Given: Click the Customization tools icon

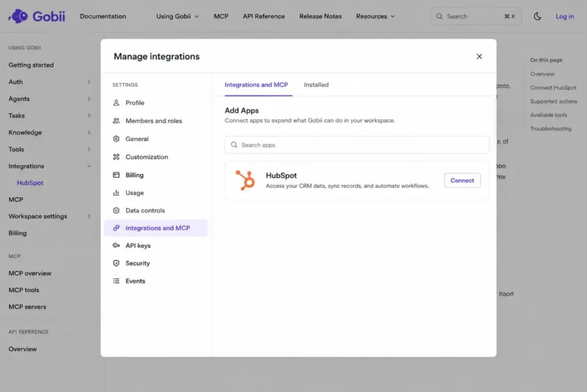Looking at the screenshot, I should point(116,156).
